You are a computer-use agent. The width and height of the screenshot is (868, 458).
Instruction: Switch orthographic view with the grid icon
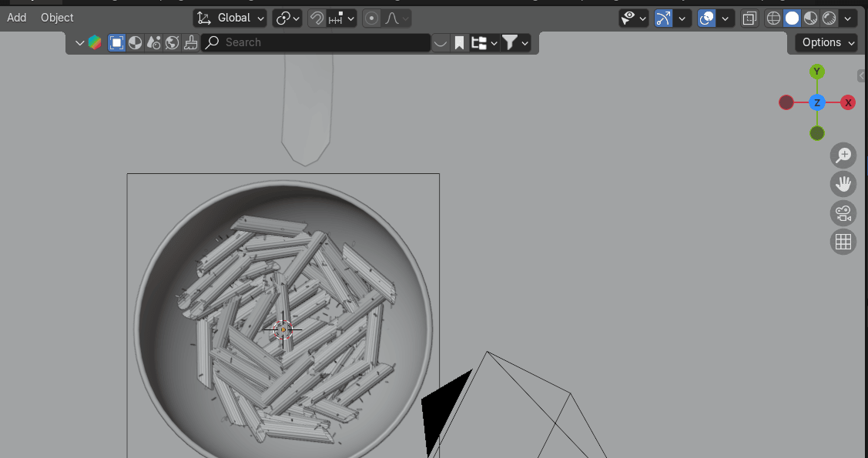(843, 242)
